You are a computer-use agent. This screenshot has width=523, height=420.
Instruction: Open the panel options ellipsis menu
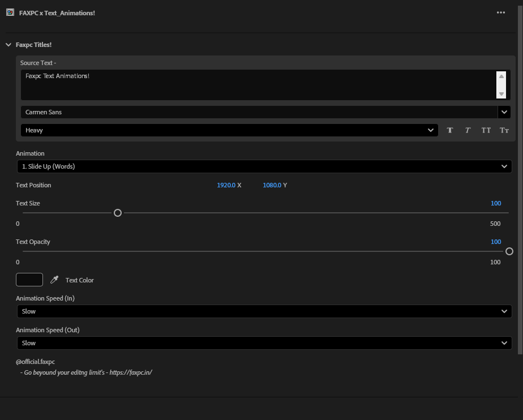(500, 12)
